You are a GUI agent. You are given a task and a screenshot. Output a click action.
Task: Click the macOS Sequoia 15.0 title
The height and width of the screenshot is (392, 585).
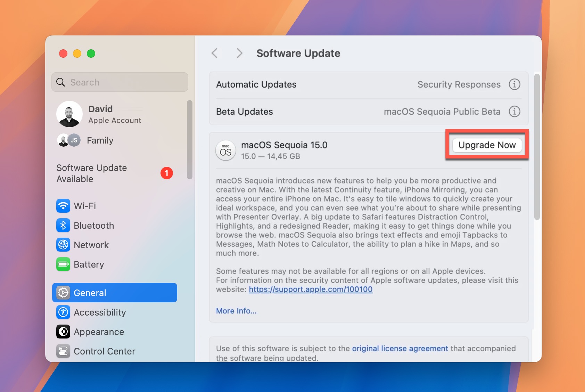(x=284, y=145)
